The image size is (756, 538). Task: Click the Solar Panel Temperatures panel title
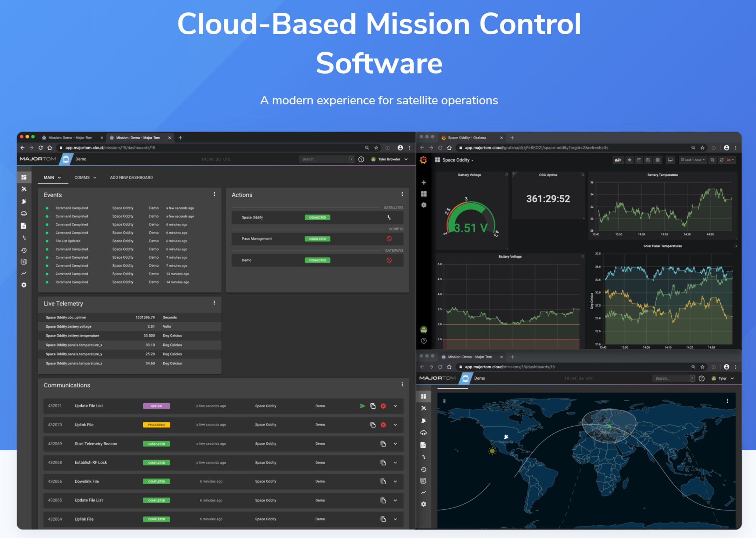tap(662, 246)
